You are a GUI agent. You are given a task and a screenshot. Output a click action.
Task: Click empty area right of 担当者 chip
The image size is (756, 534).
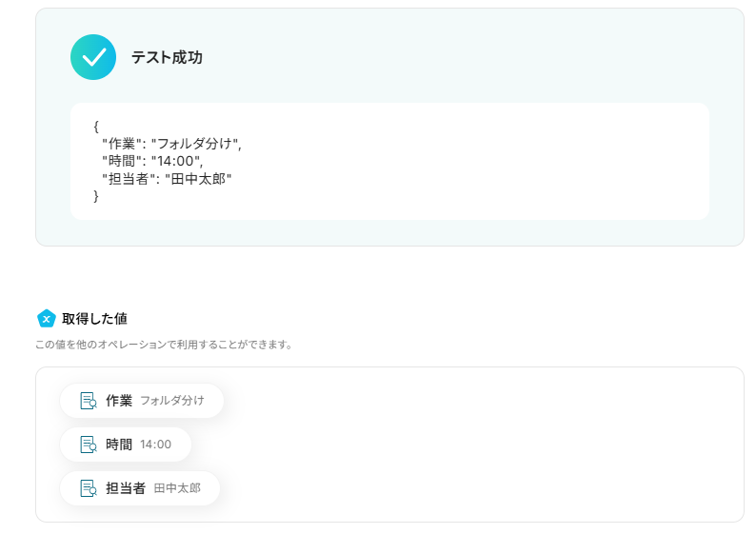coord(476,488)
